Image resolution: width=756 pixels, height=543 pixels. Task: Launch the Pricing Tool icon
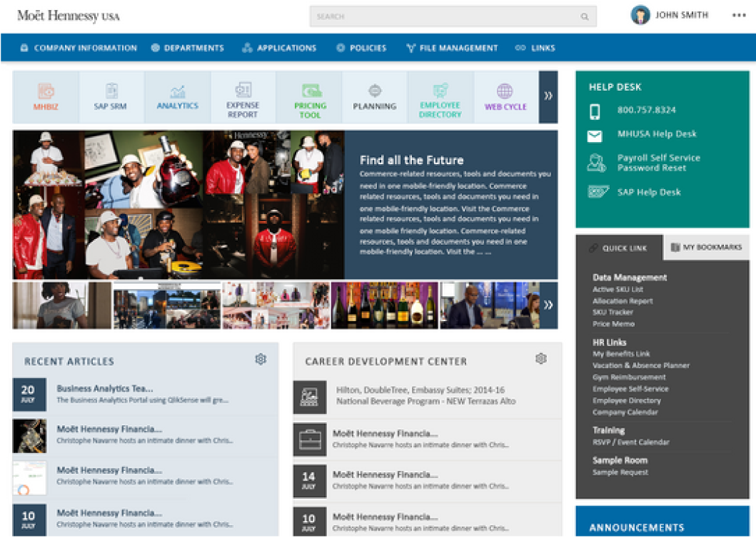click(x=311, y=91)
